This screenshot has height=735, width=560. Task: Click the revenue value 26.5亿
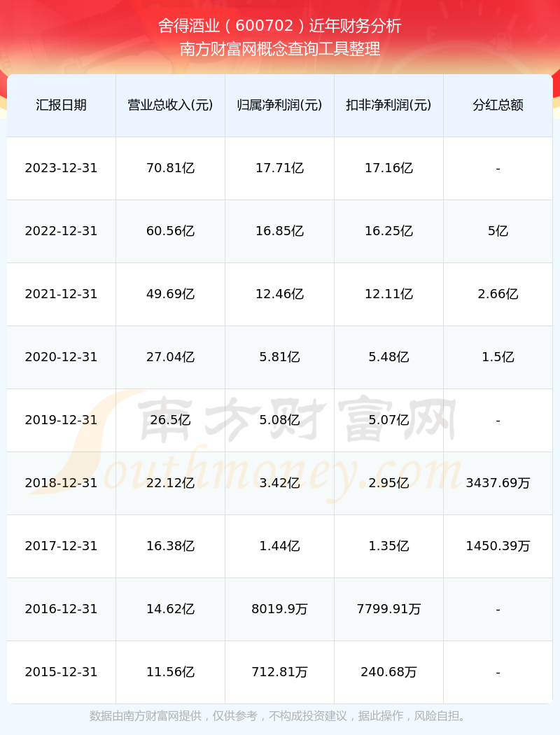(x=170, y=420)
